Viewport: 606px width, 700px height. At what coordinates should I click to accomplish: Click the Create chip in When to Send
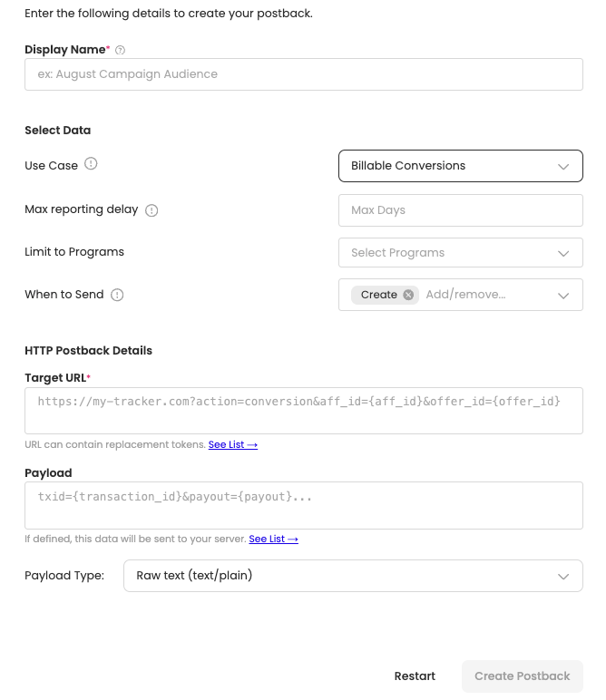(x=378, y=295)
